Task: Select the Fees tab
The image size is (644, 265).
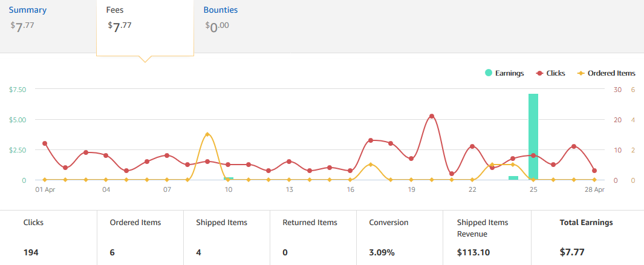Action: 145,27
